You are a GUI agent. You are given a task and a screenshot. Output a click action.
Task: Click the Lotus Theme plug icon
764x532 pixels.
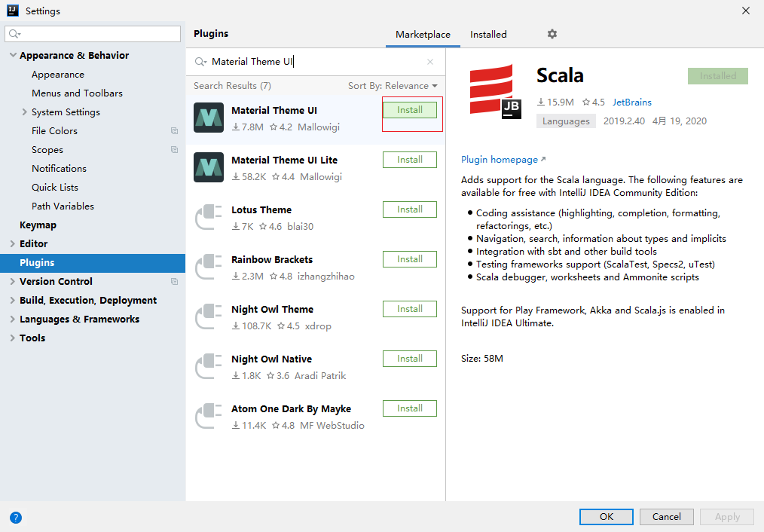(x=209, y=217)
